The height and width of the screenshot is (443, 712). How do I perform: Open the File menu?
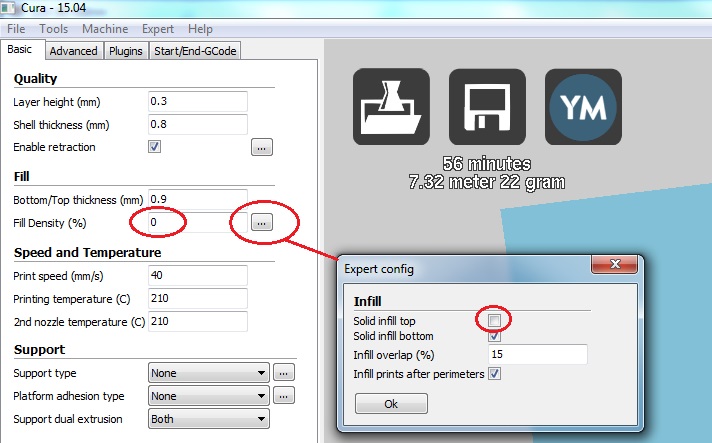point(16,29)
